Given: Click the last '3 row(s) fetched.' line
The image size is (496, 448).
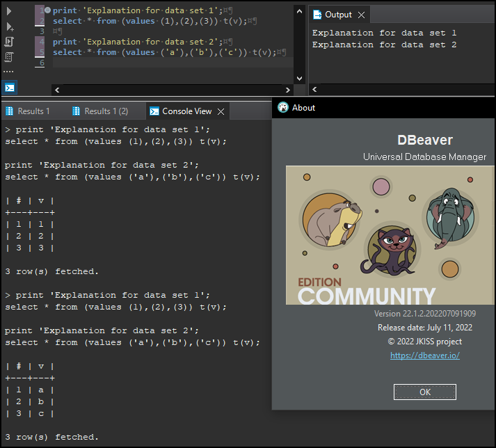Looking at the screenshot, I should click(x=52, y=437).
